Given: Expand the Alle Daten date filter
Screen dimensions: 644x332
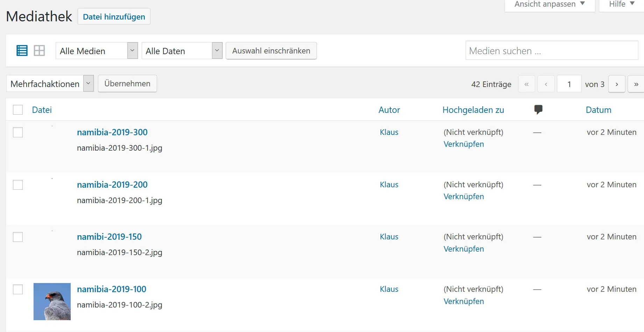Looking at the screenshot, I should 182,51.
